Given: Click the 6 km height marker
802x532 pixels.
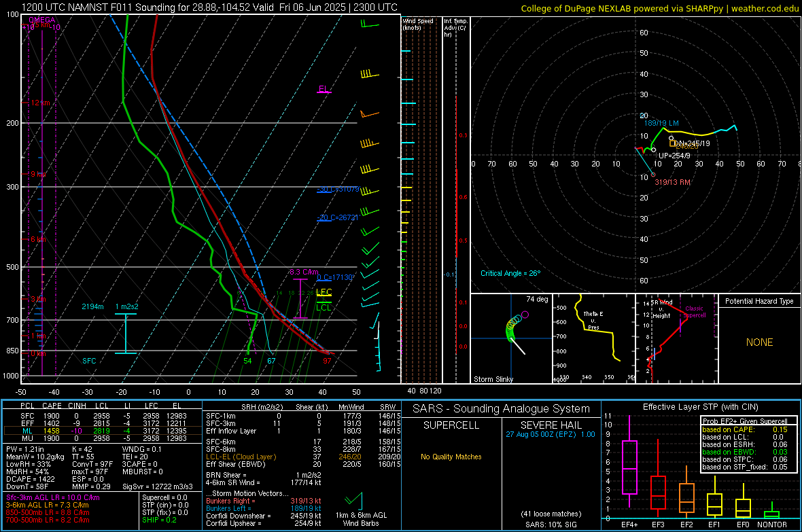Looking at the screenshot, I should 38,239.
